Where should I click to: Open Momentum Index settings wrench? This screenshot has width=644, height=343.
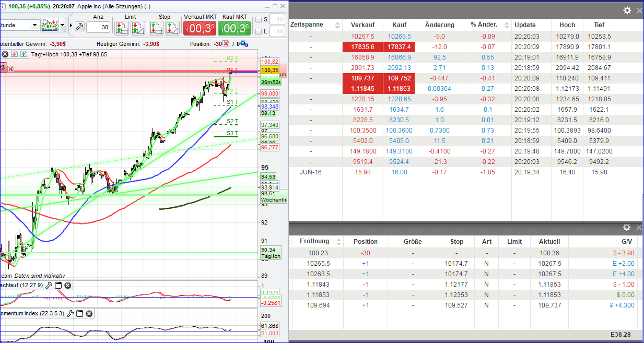pos(71,313)
